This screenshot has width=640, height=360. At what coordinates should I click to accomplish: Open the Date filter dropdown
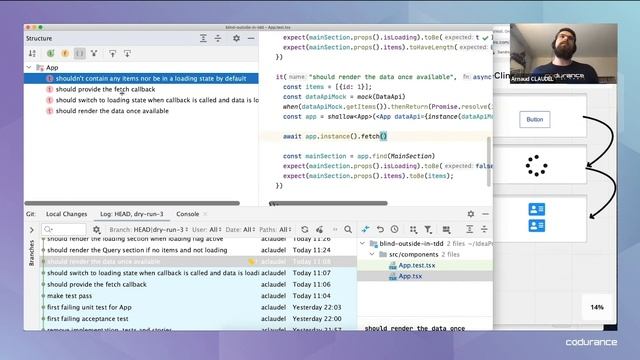(240, 229)
